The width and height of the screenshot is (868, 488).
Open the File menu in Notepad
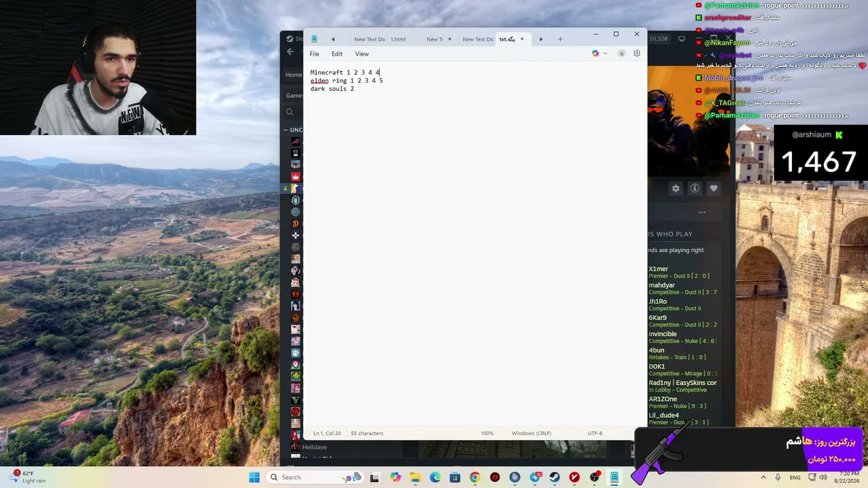315,54
